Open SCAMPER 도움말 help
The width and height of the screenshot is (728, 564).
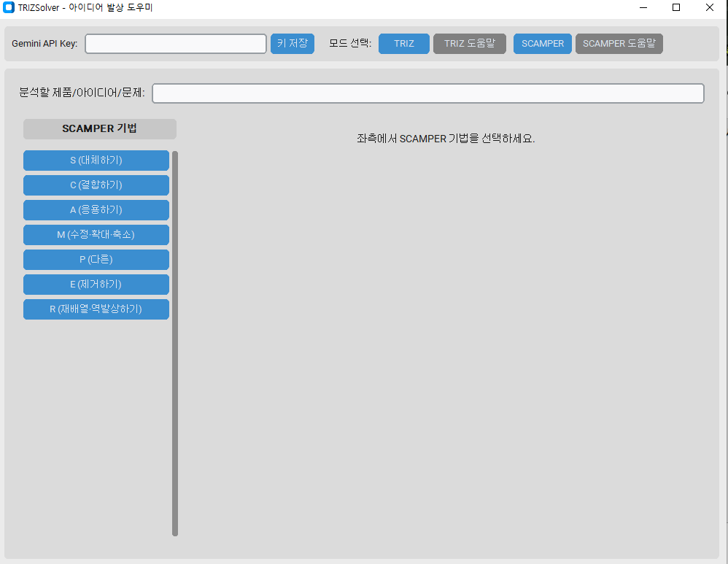(619, 44)
